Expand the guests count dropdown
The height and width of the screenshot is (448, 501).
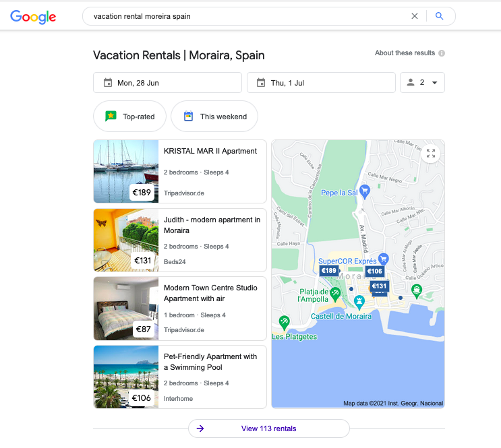(x=422, y=83)
